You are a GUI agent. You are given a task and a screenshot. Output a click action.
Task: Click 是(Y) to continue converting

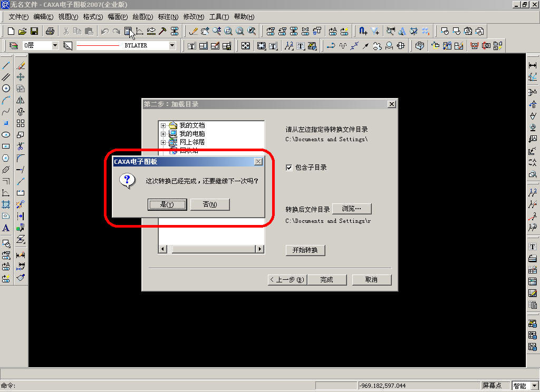(167, 204)
